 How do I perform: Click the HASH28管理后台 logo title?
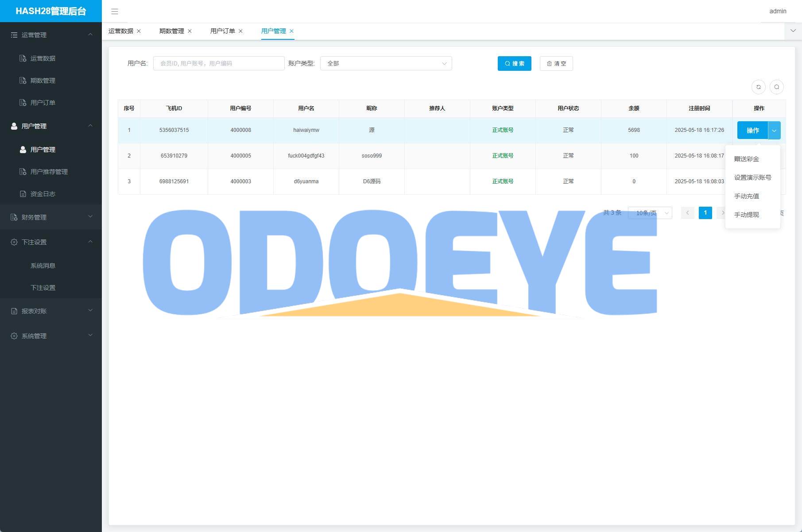(51, 11)
